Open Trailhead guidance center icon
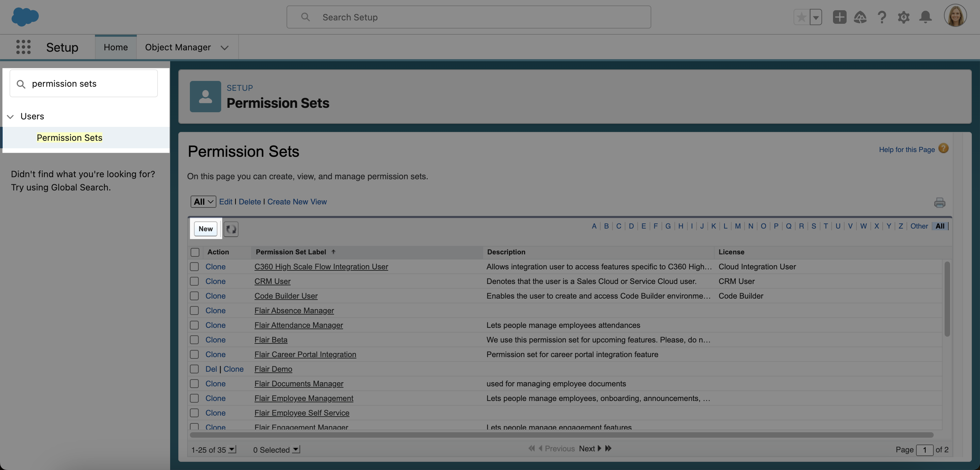 [x=860, y=17]
